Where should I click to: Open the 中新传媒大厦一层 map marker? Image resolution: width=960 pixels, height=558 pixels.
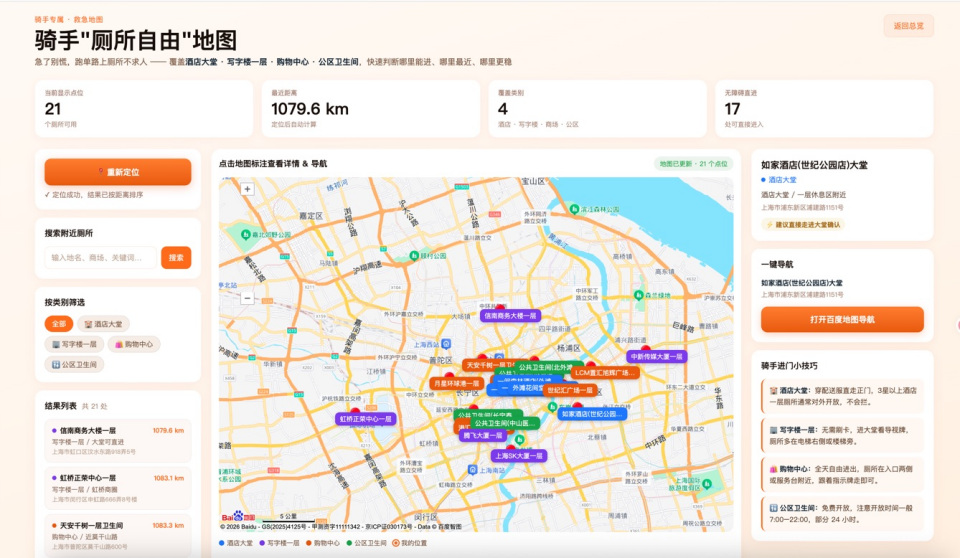click(656, 356)
